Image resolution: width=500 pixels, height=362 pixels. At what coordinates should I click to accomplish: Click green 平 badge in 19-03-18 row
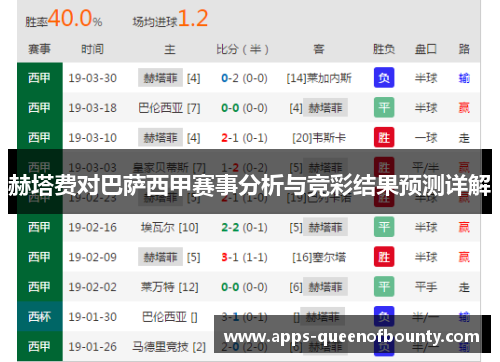[384, 107]
